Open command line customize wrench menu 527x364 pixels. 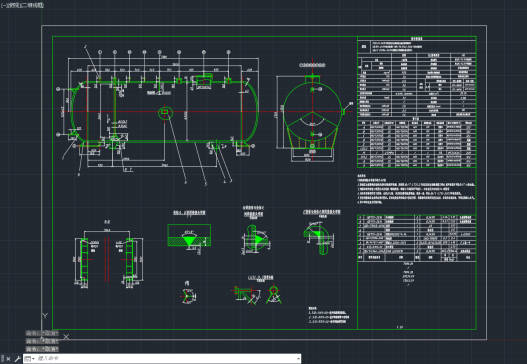click(x=17, y=359)
